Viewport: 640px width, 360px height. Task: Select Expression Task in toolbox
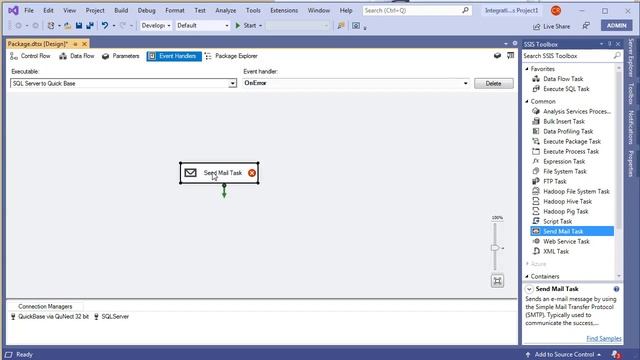[564, 161]
